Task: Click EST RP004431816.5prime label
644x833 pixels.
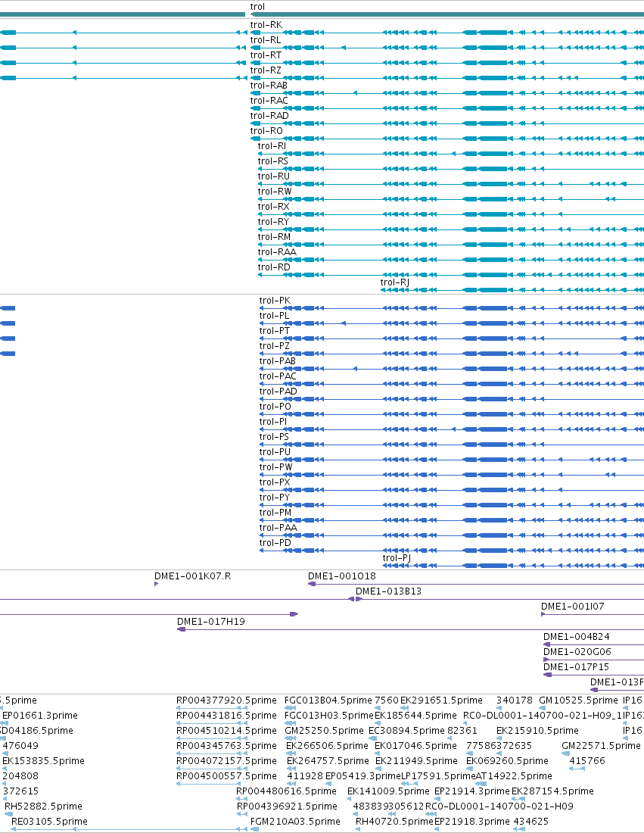Action: pyautogui.click(x=227, y=716)
